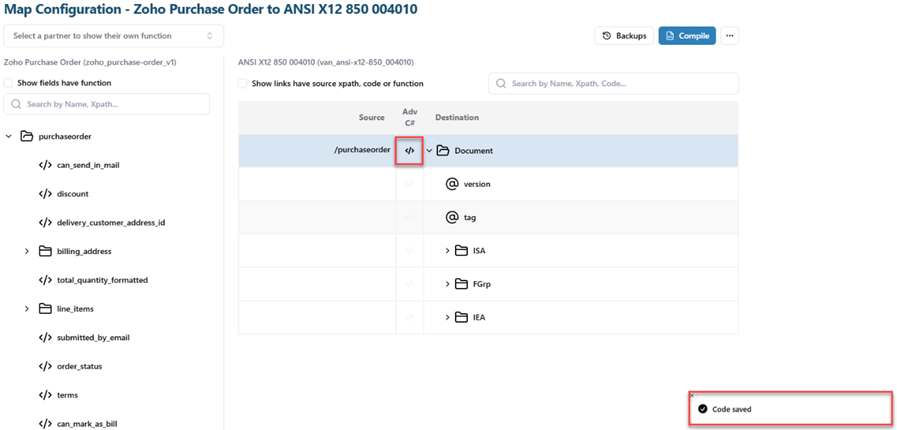The width and height of the screenshot is (897, 430).
Task: Click code icon beside submitted_by_email
Action: [x=45, y=337]
